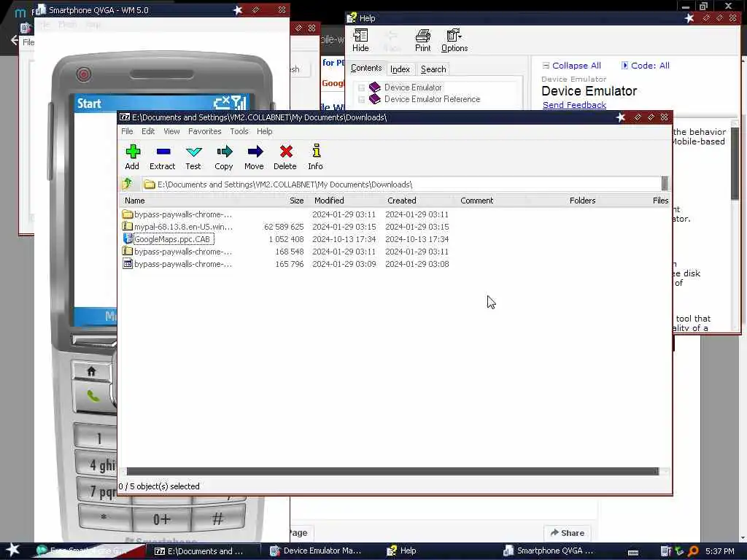Click the Extract toolbar icon
This screenshot has height=560, width=747.
[163, 157]
